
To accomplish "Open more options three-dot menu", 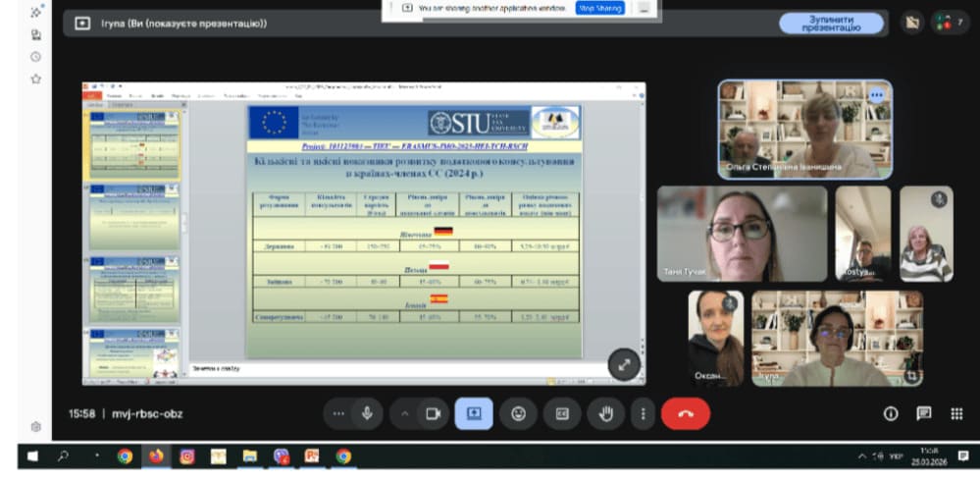I will pos(643,414).
